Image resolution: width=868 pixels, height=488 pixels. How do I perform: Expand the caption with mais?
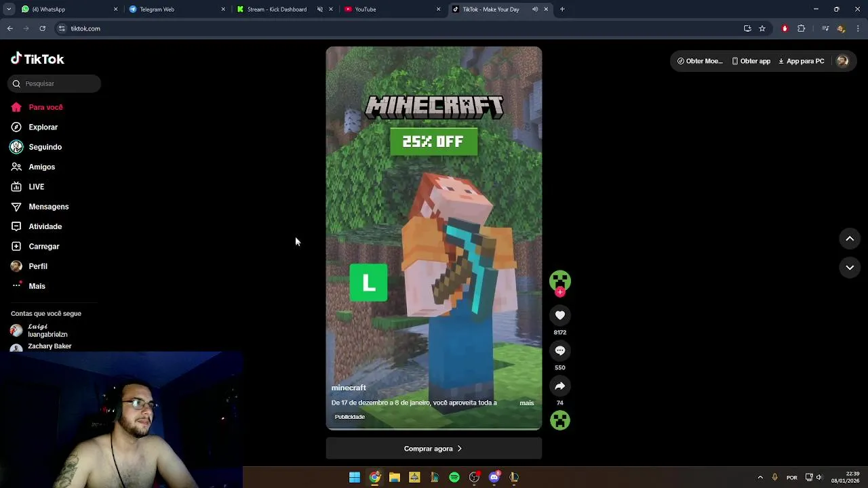[527, 403]
